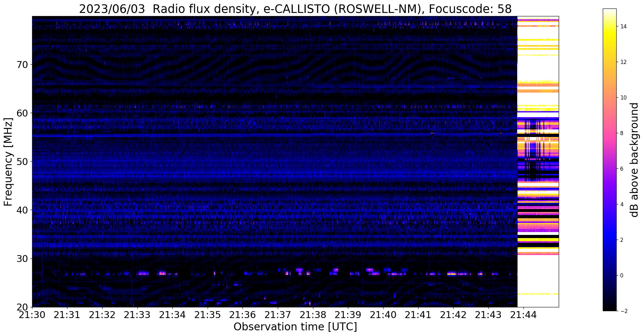Click the colorbar tick label 8
The width and height of the screenshot is (644, 336).
point(621,133)
